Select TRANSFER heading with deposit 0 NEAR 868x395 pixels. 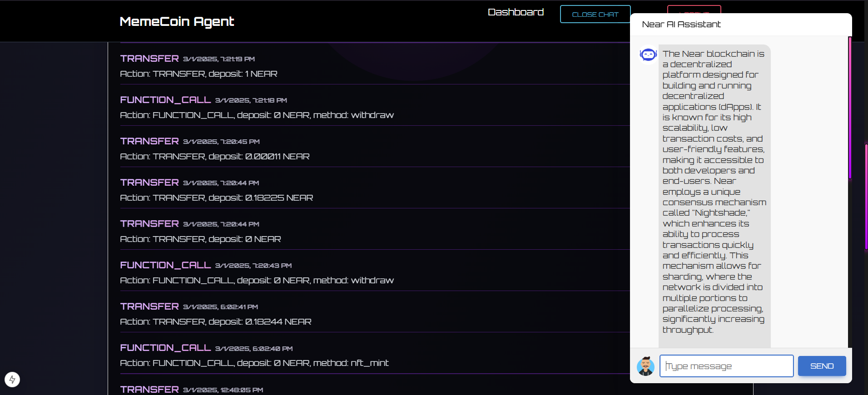tap(149, 224)
